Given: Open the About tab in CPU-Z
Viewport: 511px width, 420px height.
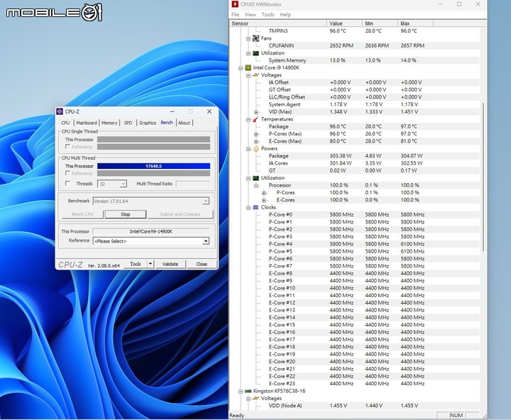Looking at the screenshot, I should click(x=184, y=123).
